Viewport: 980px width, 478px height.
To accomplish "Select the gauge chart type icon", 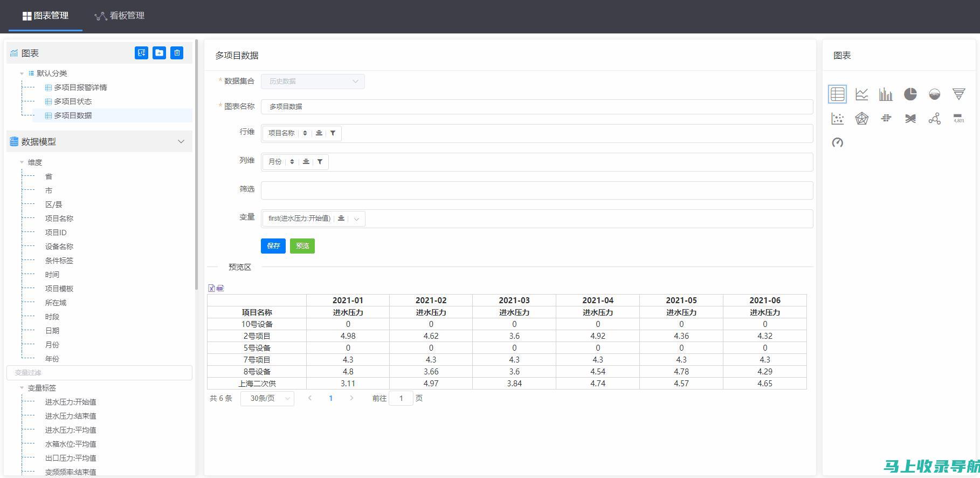I will click(837, 142).
